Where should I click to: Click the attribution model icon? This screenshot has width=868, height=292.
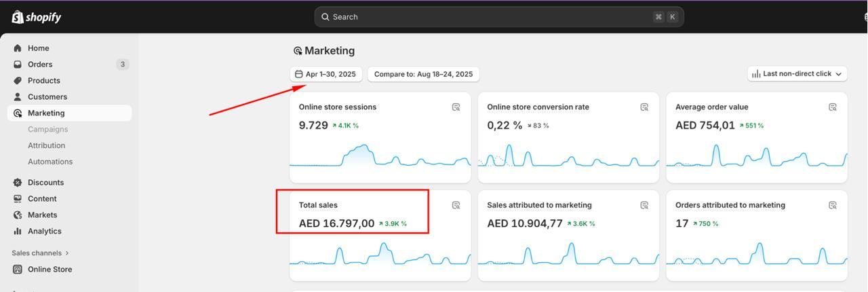point(757,74)
